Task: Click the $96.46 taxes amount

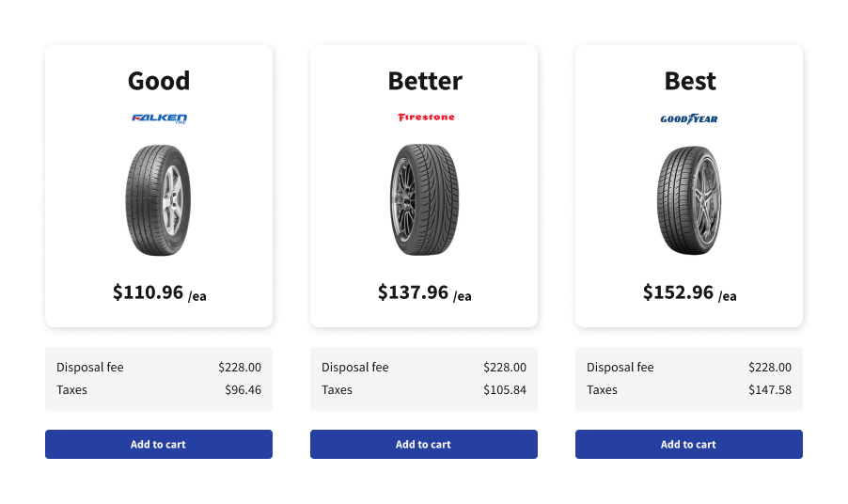Action: click(243, 390)
